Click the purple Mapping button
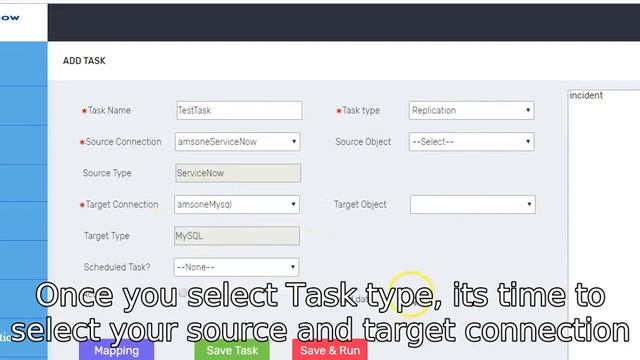 point(116,350)
